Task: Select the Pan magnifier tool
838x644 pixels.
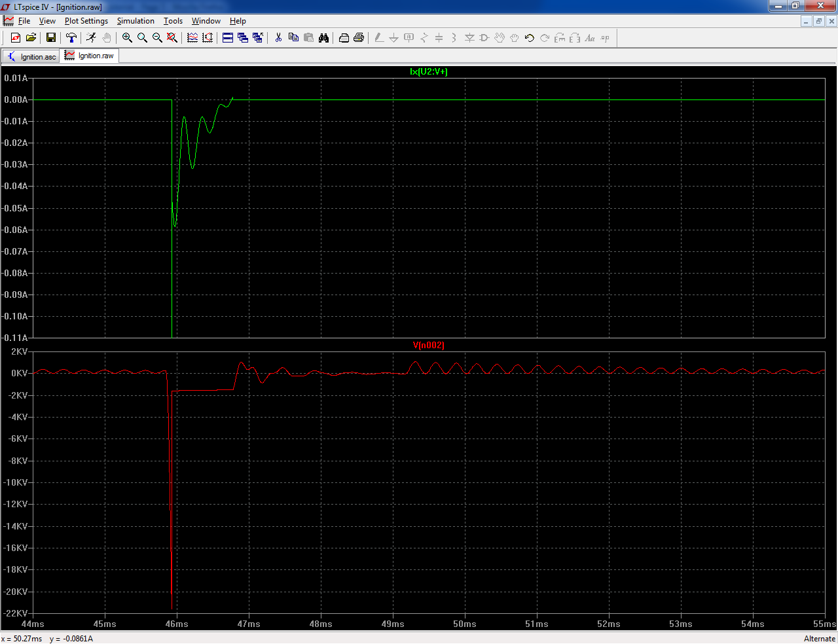Action: (x=142, y=38)
